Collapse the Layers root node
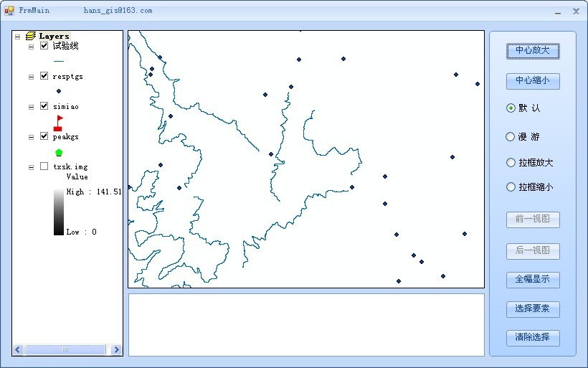The width and height of the screenshot is (588, 368). tap(17, 37)
